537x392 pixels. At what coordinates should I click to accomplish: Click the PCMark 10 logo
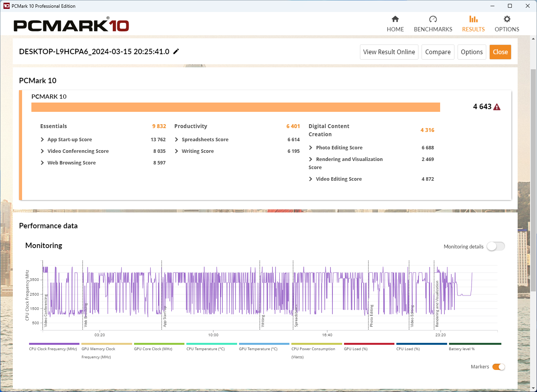coord(71,25)
